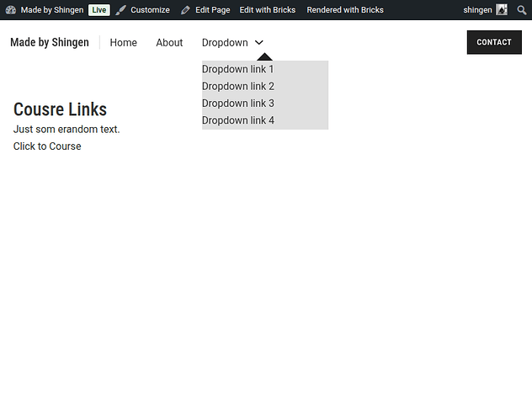Choose Dropdown link 2 in submenu
The image size is (532, 420).
pyautogui.click(x=238, y=86)
